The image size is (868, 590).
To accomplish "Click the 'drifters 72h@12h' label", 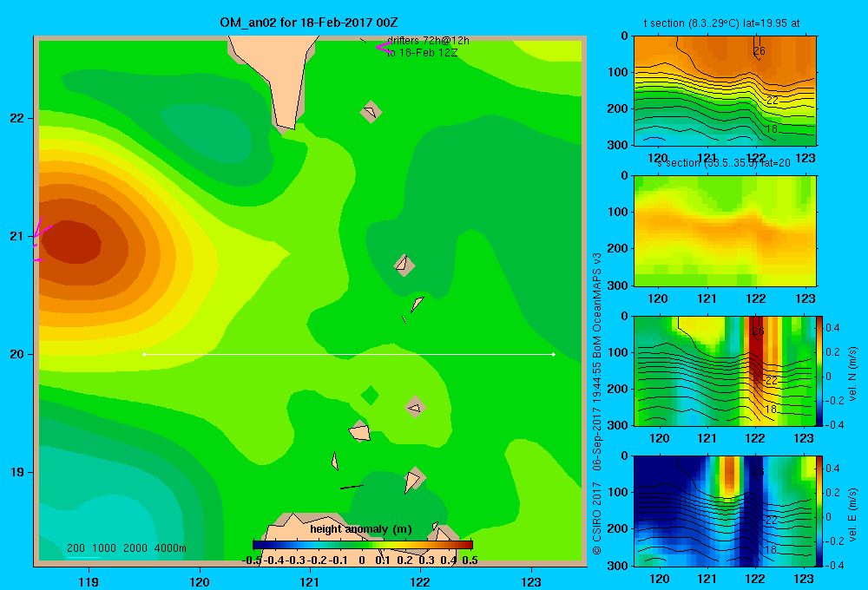I will (428, 41).
